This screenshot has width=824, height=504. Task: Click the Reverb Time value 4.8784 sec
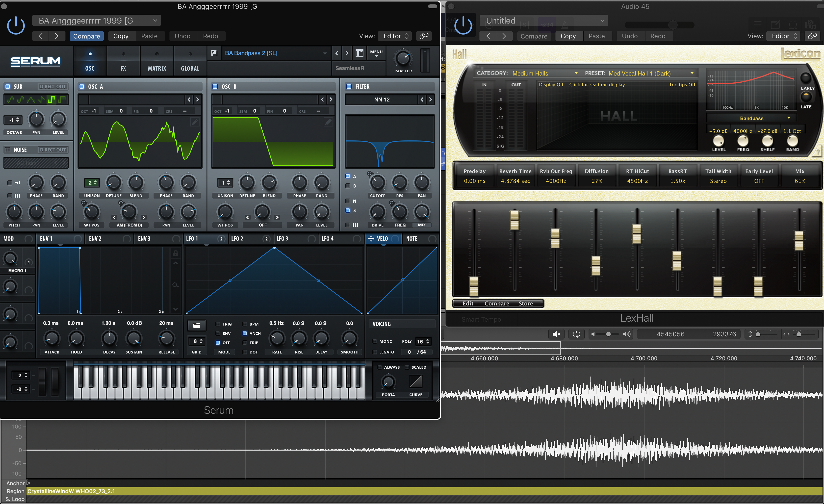point(515,181)
